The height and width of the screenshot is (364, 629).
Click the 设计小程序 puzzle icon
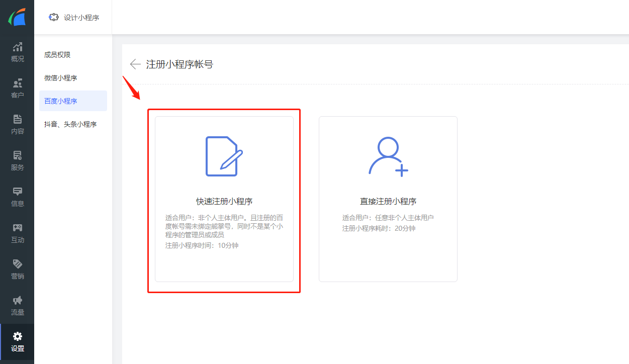point(53,17)
